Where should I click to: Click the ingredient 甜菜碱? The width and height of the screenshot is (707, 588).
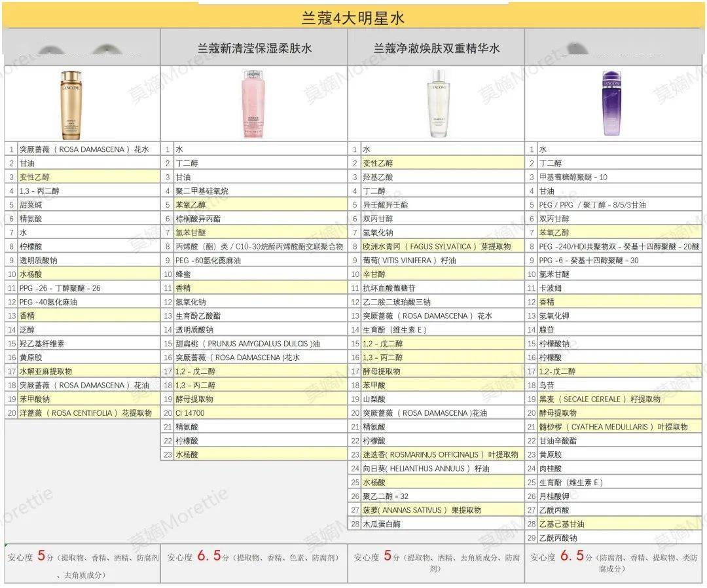tap(31, 205)
